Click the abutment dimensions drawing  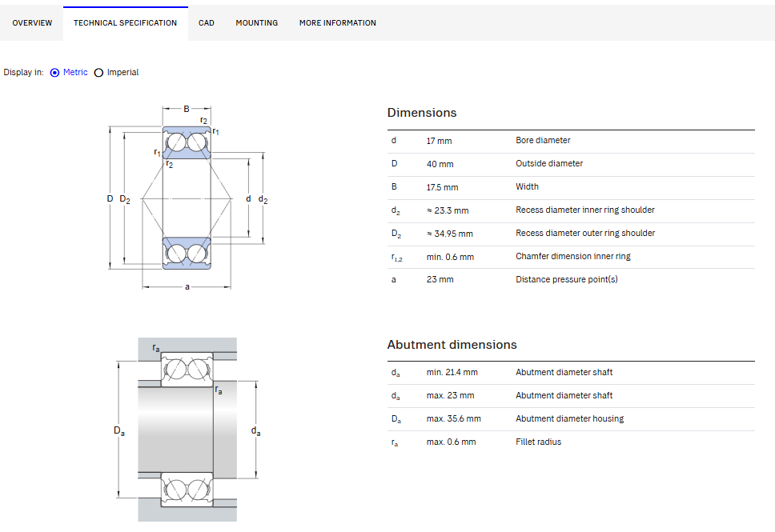pos(187,430)
